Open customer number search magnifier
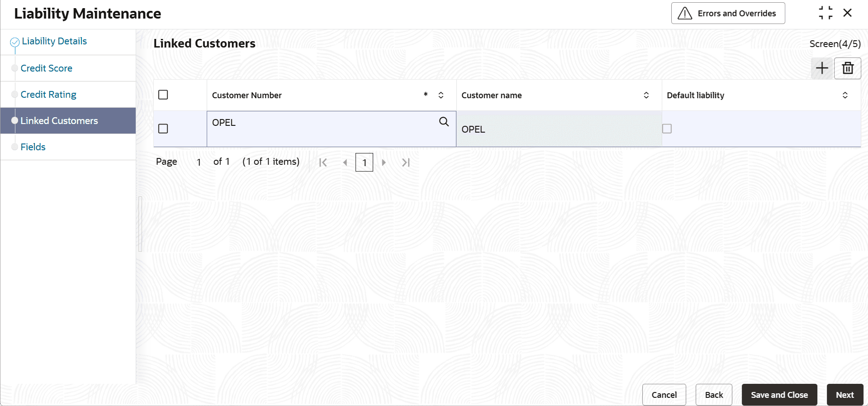Image resolution: width=868 pixels, height=406 pixels. click(x=444, y=122)
